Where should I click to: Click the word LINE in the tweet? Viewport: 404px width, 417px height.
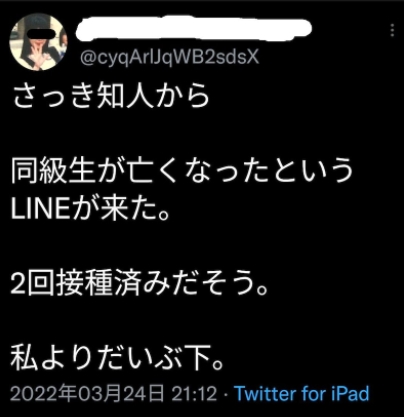pos(40,209)
